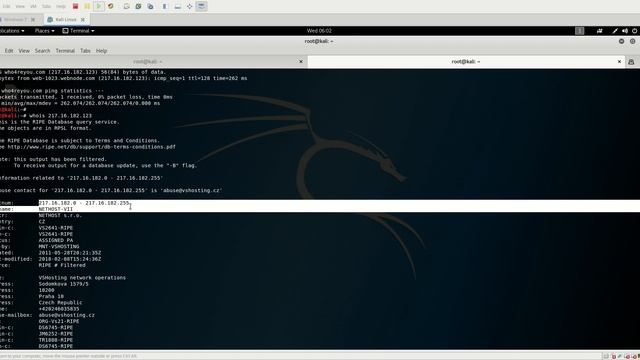Click the 2018-02-08T15:24:36Z last-modified timestamp
This screenshot has height=360, width=640.
pyautogui.click(x=70, y=259)
